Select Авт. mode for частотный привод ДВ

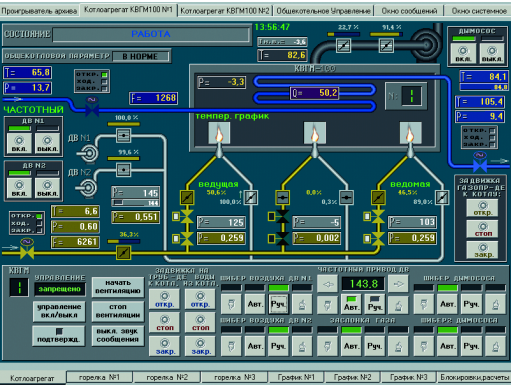(351, 304)
